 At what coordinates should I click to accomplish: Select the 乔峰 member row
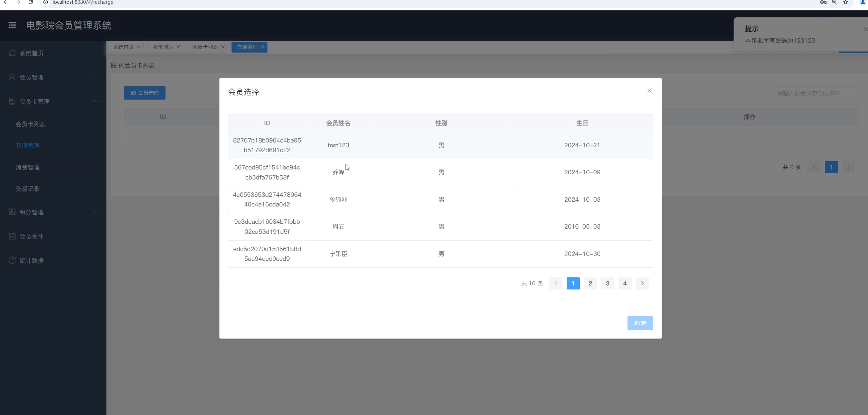338,172
